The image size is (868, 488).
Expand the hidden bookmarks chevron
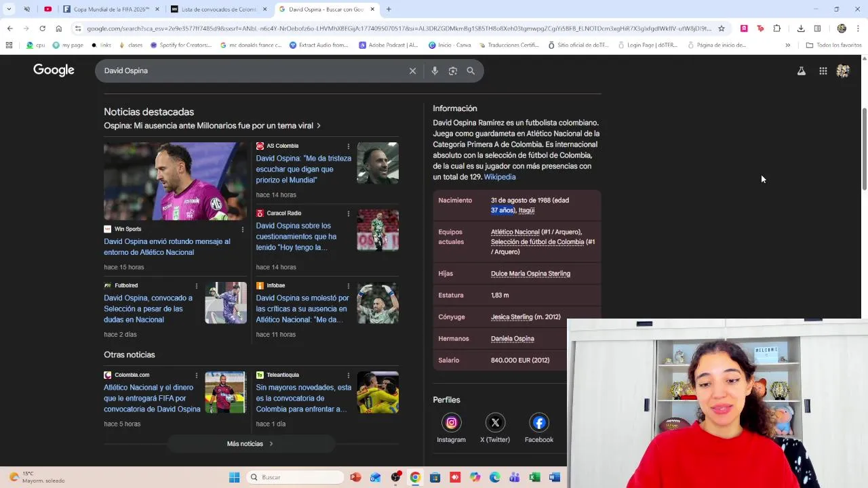(787, 45)
